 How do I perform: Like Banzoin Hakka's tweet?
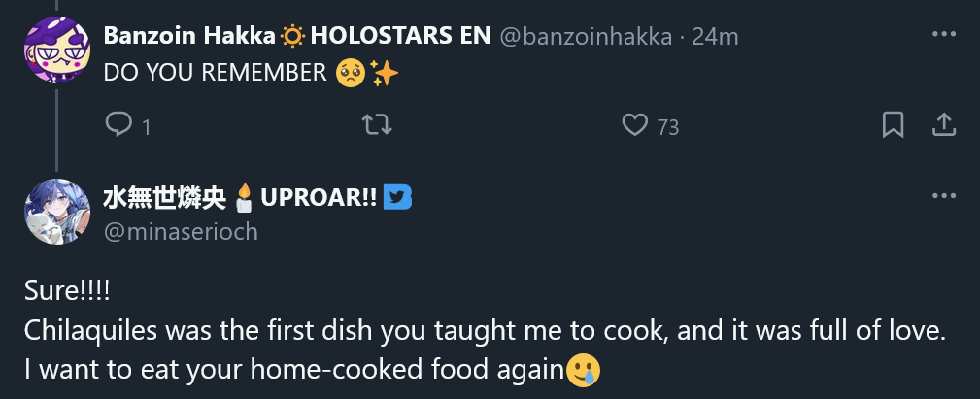[634, 125]
